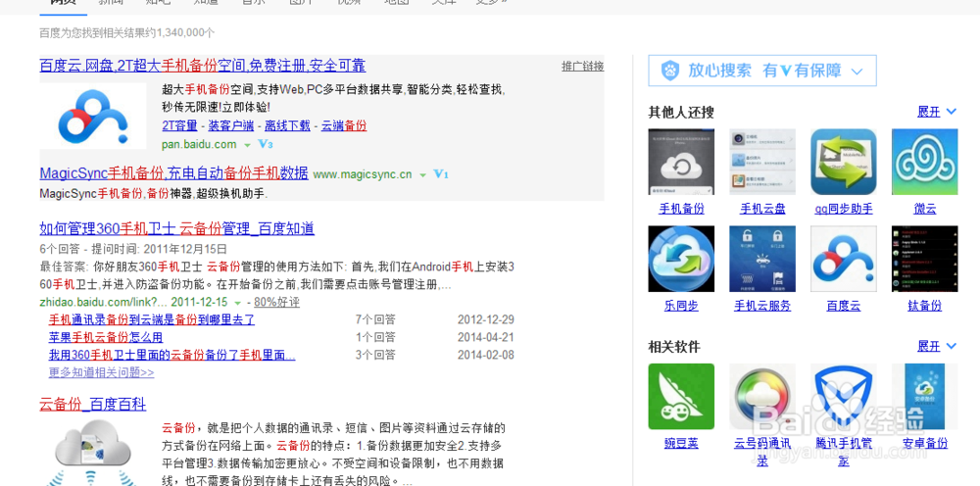Click the 2T容量 sublink
Viewport: 980px width, 486px height.
point(179,125)
